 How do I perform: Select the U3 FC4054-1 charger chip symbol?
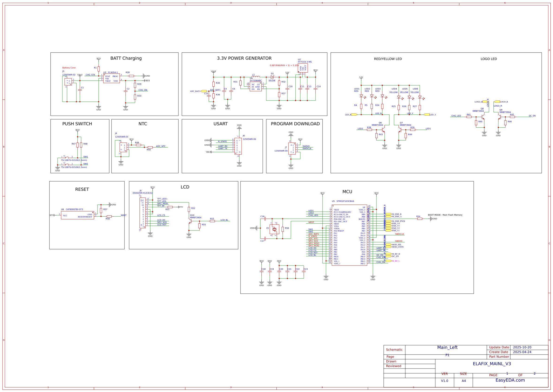(x=111, y=78)
